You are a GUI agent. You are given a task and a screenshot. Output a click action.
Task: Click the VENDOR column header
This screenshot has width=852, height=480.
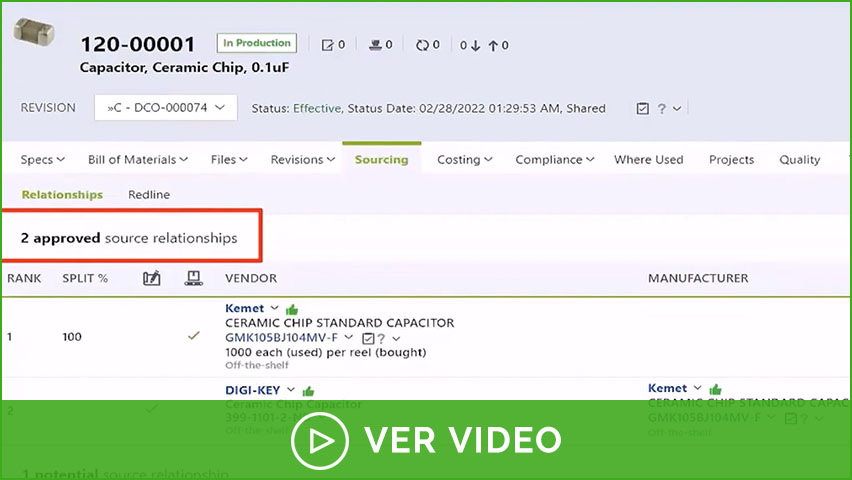point(251,278)
